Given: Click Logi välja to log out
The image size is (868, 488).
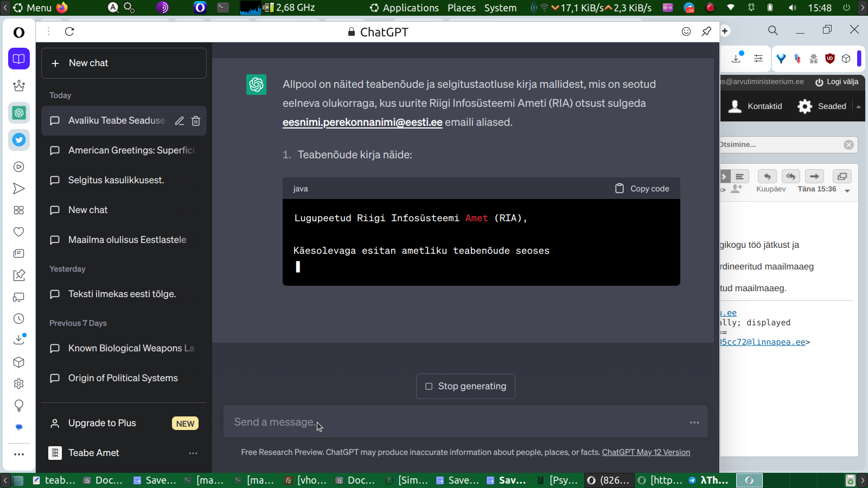Looking at the screenshot, I should [x=837, y=82].
